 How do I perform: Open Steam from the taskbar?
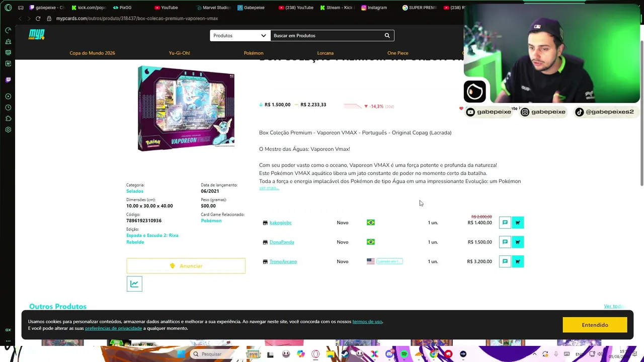pos(345,354)
